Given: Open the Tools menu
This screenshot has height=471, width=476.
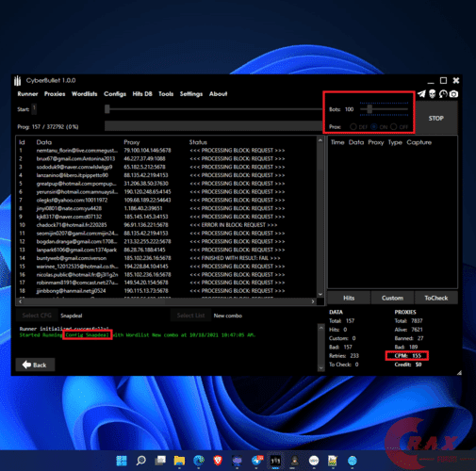Looking at the screenshot, I should [x=166, y=94].
